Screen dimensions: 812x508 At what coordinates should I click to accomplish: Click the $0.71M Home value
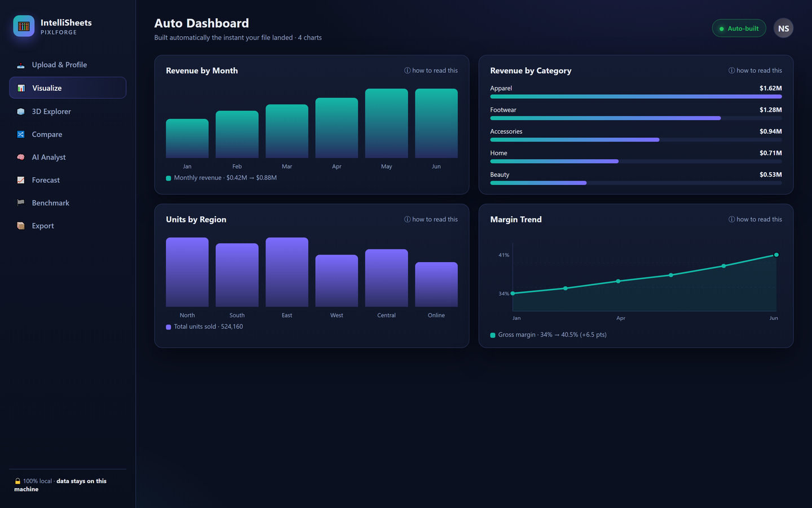click(x=770, y=153)
